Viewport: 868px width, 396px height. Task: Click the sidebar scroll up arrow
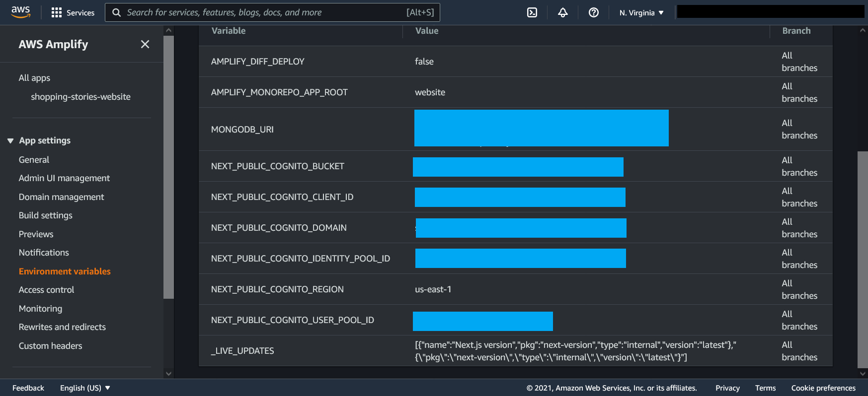pyautogui.click(x=168, y=30)
